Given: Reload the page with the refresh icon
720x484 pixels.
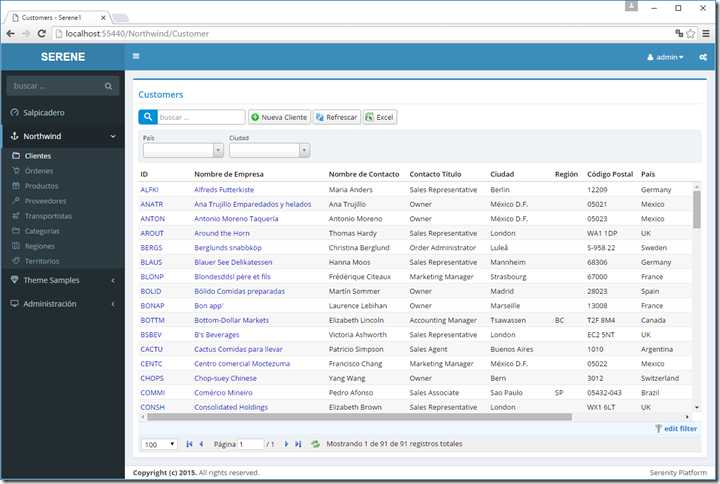Looking at the screenshot, I should click(41, 34).
